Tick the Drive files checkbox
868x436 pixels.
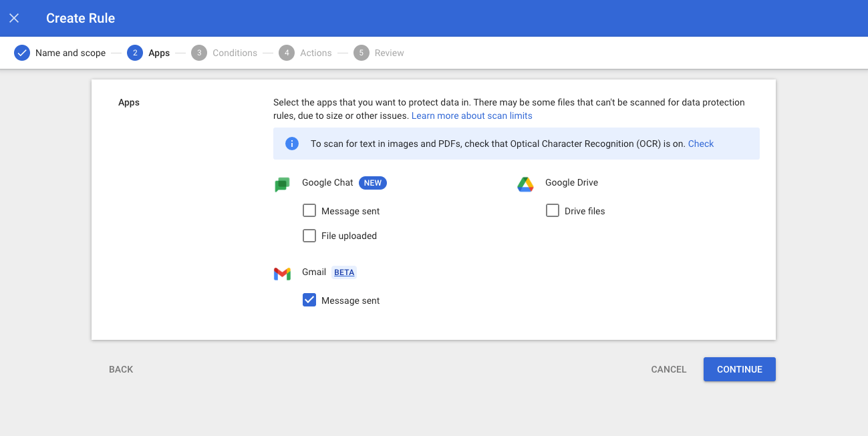point(553,211)
